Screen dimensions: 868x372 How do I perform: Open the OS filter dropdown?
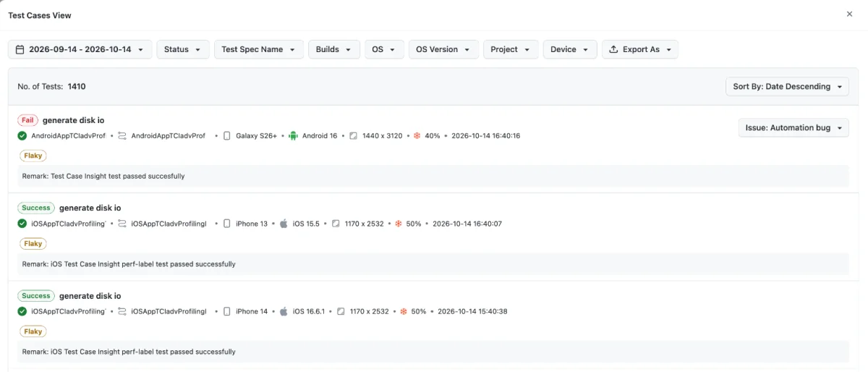384,49
